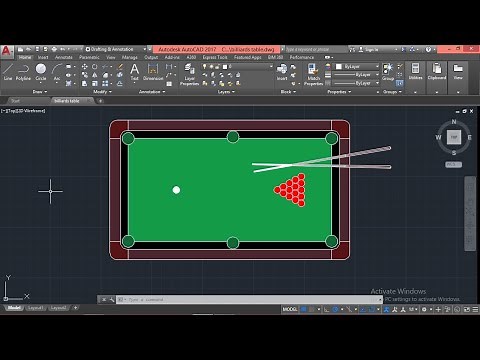This screenshot has height=360, width=480.
Task: Toggle layer on/off lightbulb icon
Action: point(204,67)
